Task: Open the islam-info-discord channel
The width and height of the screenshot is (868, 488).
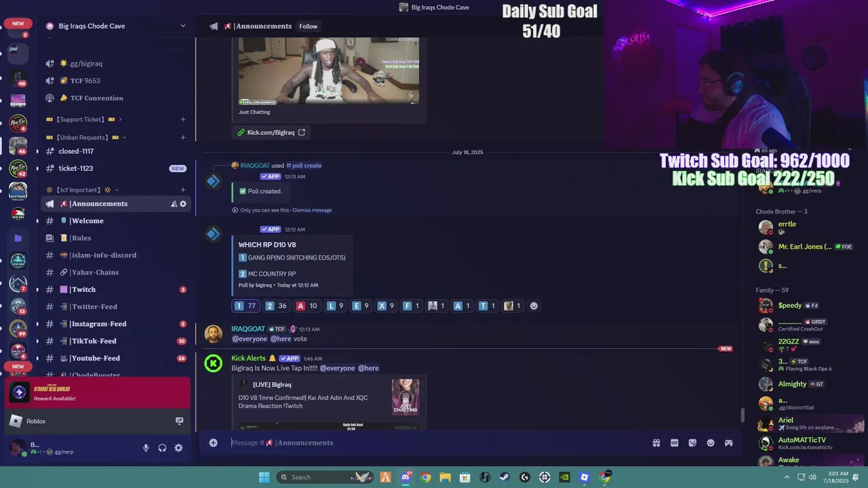Action: pos(117,255)
